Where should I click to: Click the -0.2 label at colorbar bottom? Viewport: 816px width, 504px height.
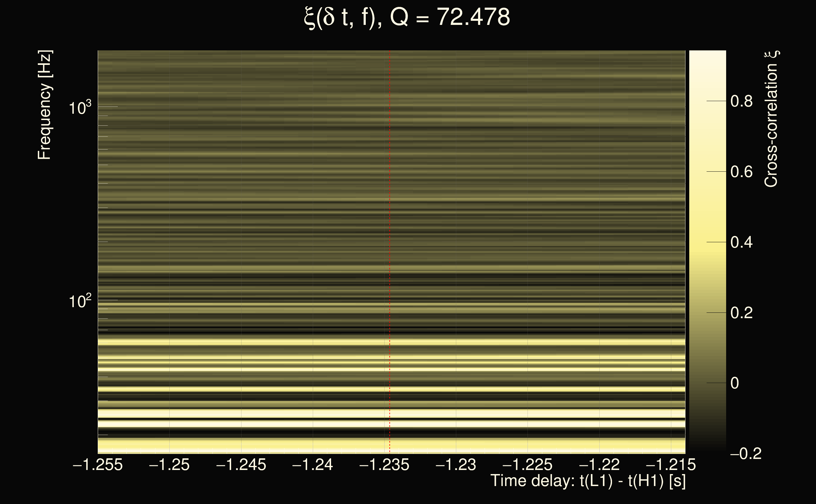tap(746, 454)
